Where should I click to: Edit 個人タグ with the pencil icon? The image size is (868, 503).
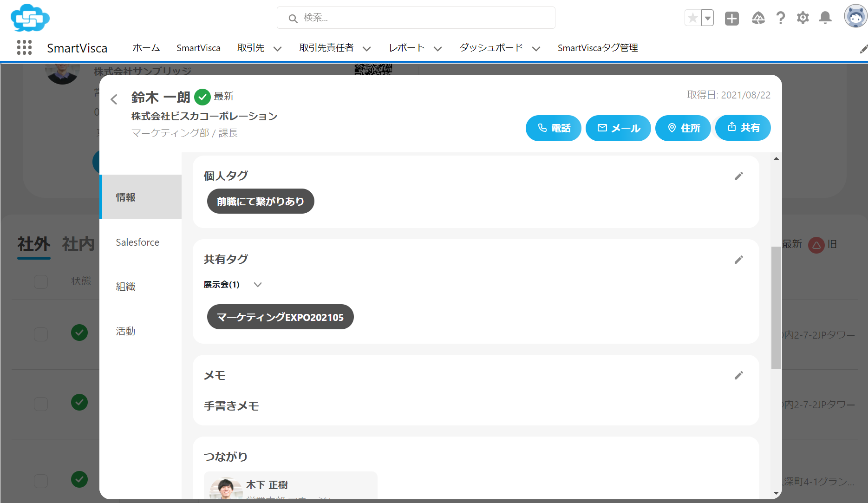[x=739, y=176]
